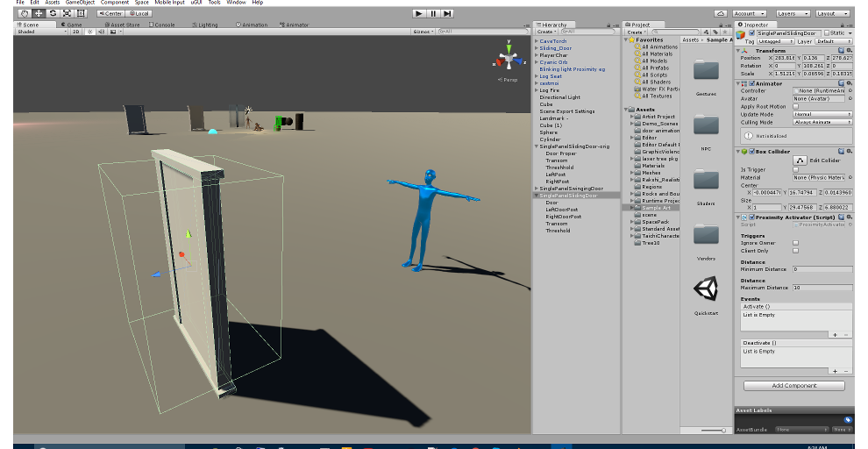Toggle scene effects image icon
This screenshot has width=868, height=449.
point(113,32)
